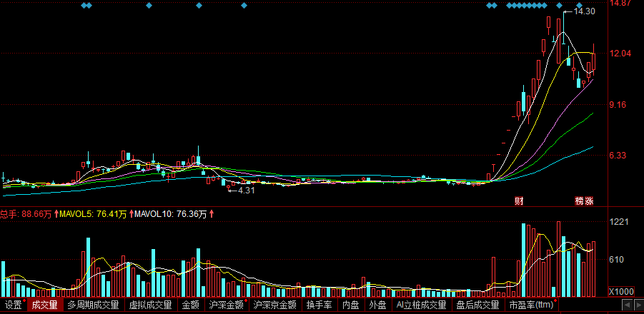
Task: Click the 6.33 price axis label
Action: click(x=618, y=156)
